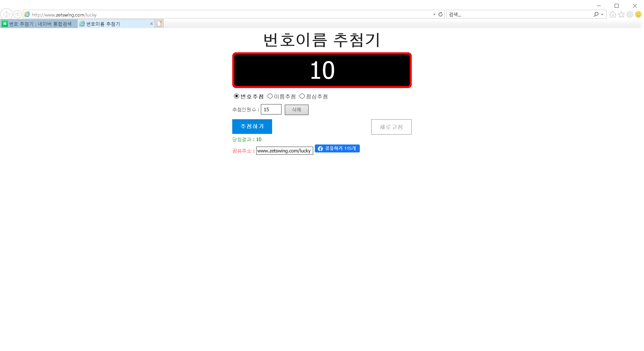The image size is (644, 351).
Task: Expand the search provider dropdown arrow
Action: (602, 14)
